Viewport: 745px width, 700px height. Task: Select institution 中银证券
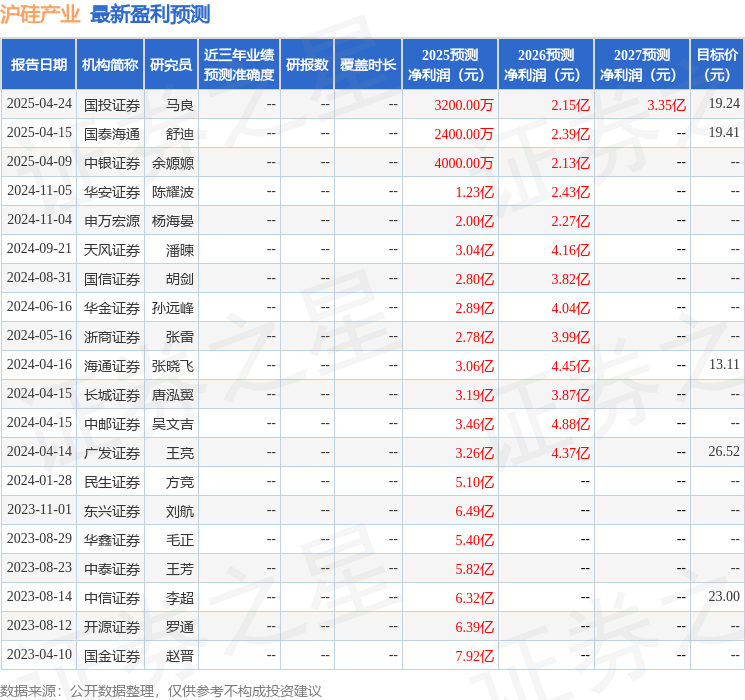[x=112, y=163]
